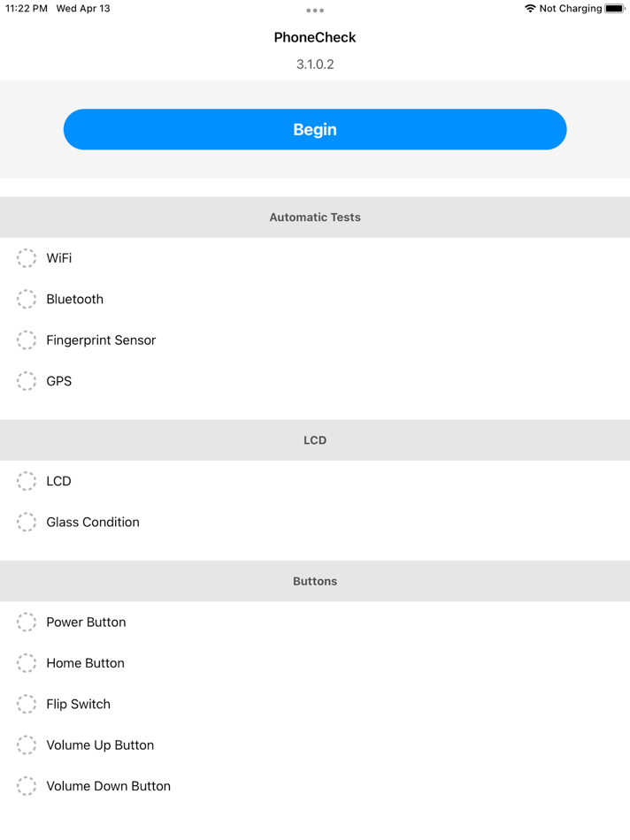Click the LCD test status circle
The width and height of the screenshot is (630, 840).
pos(26,481)
